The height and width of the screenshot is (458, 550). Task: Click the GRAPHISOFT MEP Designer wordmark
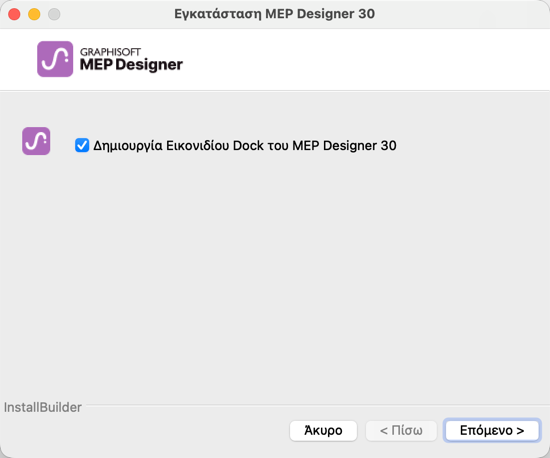131,59
